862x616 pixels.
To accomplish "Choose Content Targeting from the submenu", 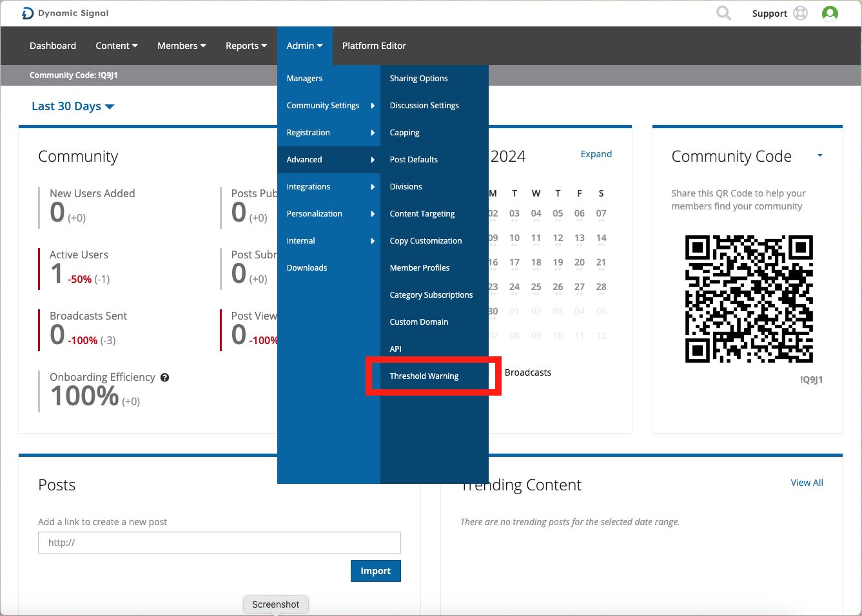I will tap(422, 214).
